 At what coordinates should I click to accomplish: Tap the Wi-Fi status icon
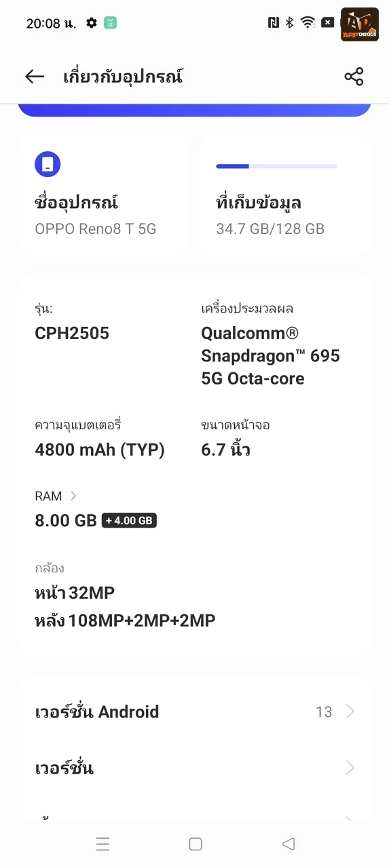click(x=308, y=23)
